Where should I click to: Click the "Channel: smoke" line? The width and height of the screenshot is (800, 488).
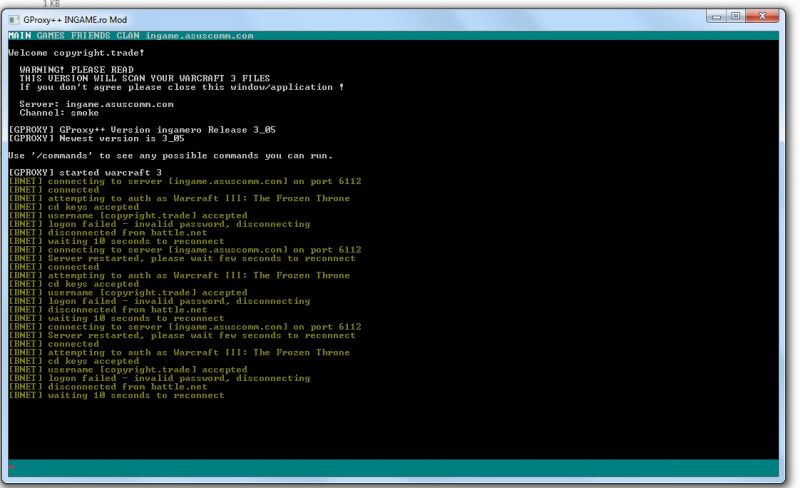click(59, 113)
